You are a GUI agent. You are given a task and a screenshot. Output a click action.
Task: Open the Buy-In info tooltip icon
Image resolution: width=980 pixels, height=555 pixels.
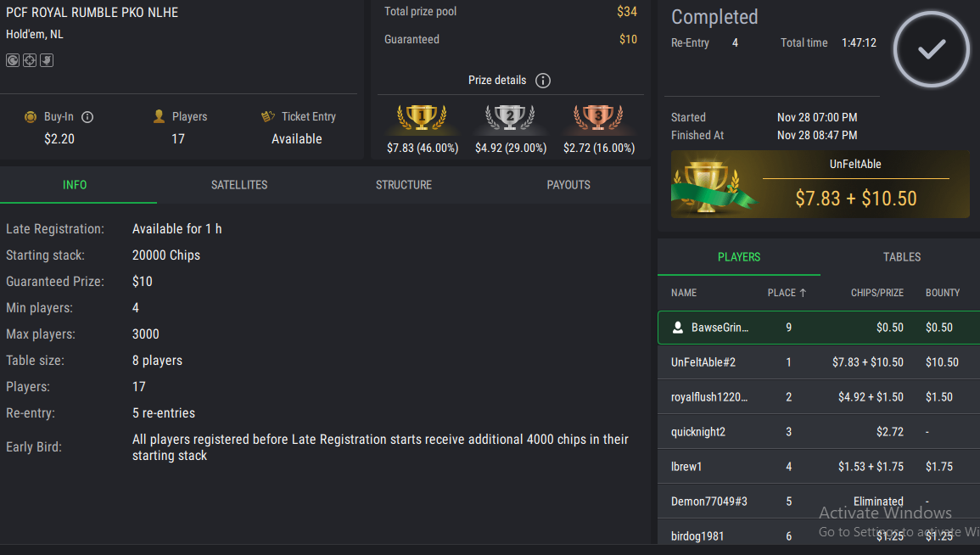(x=87, y=117)
